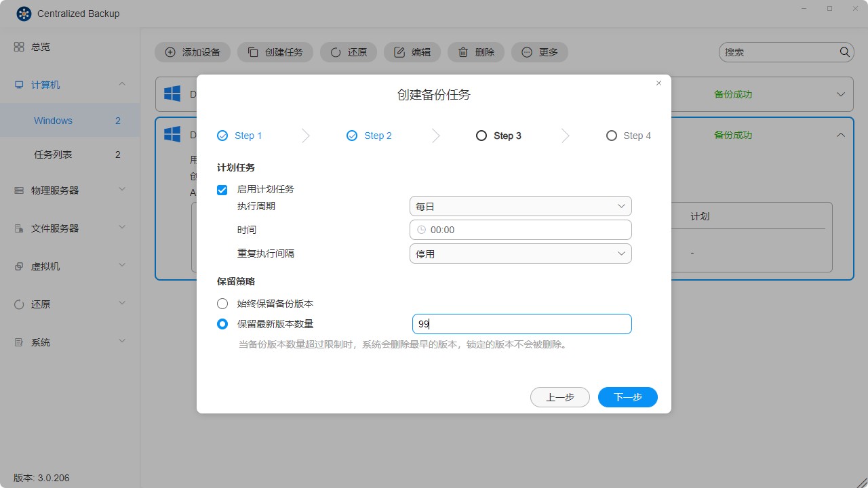Switch to the Windows sidebar item

pos(53,120)
